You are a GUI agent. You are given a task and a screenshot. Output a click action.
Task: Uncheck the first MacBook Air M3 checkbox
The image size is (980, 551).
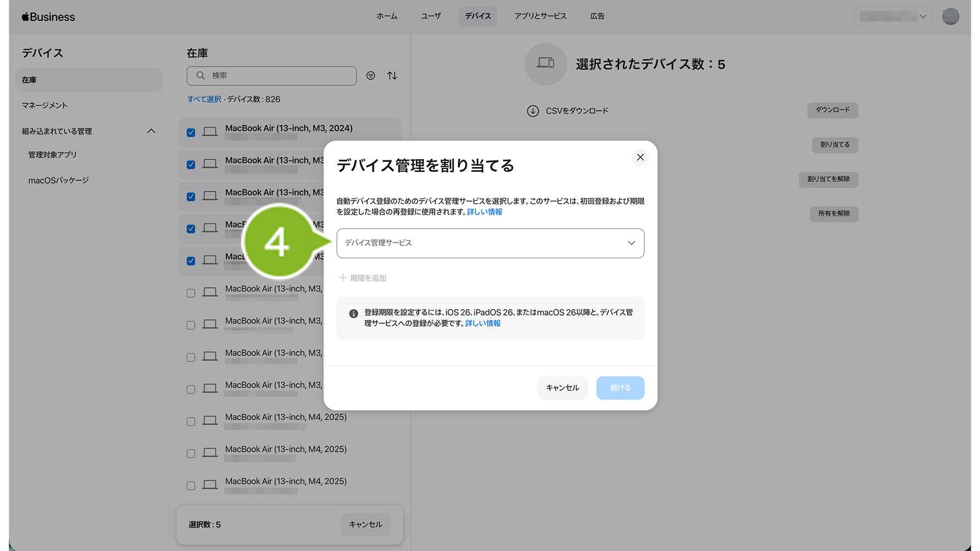[191, 132]
